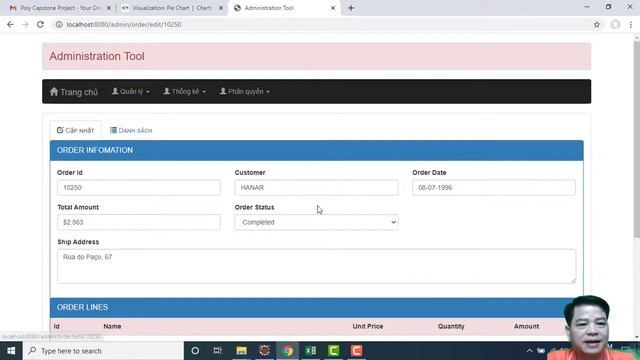The height and width of the screenshot is (360, 640).
Task: Click the browser forward arrow
Action: pos(25,24)
